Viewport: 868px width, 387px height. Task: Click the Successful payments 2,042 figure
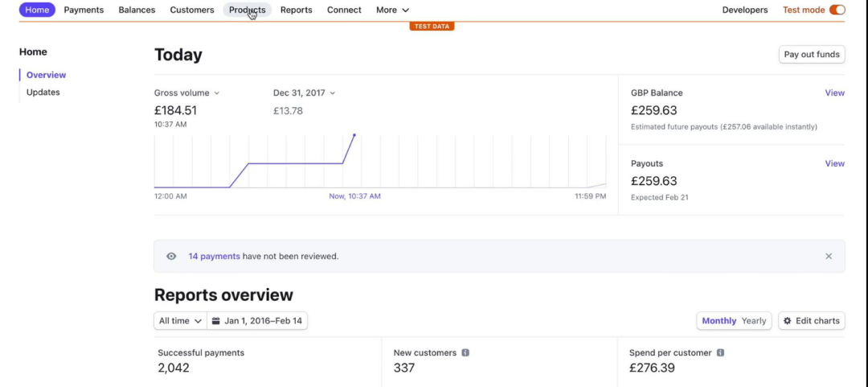pos(174,368)
